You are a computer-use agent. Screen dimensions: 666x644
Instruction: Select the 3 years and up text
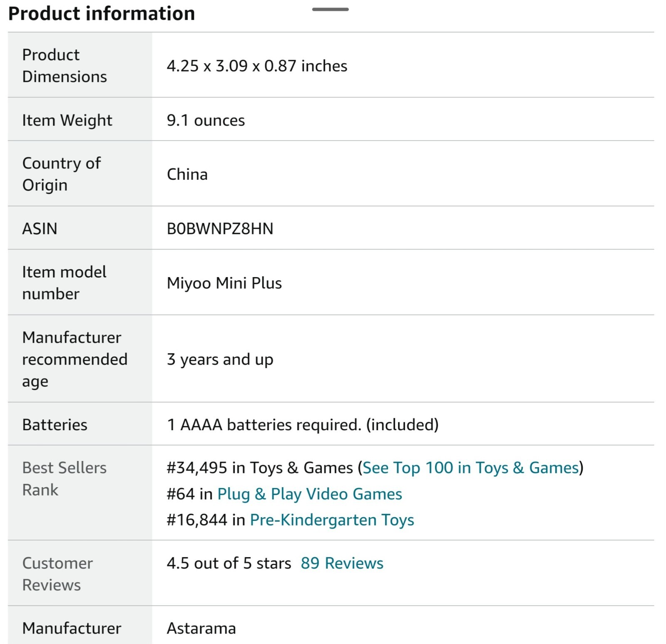coord(220,359)
